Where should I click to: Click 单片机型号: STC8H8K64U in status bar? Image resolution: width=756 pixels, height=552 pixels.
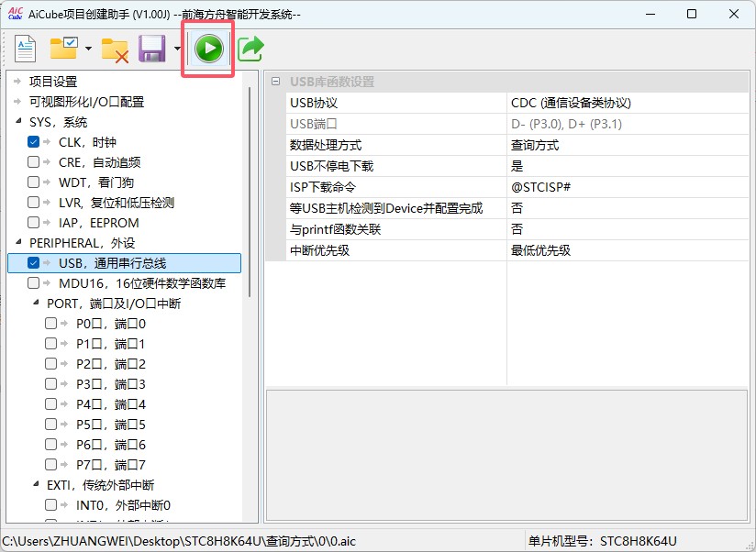[602, 541]
